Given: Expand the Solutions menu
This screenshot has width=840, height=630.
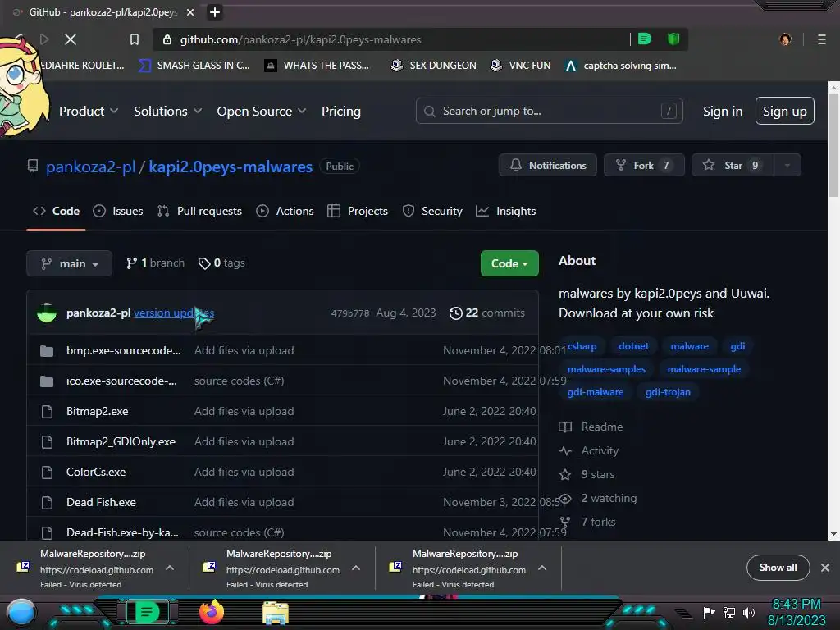Looking at the screenshot, I should pos(167,112).
